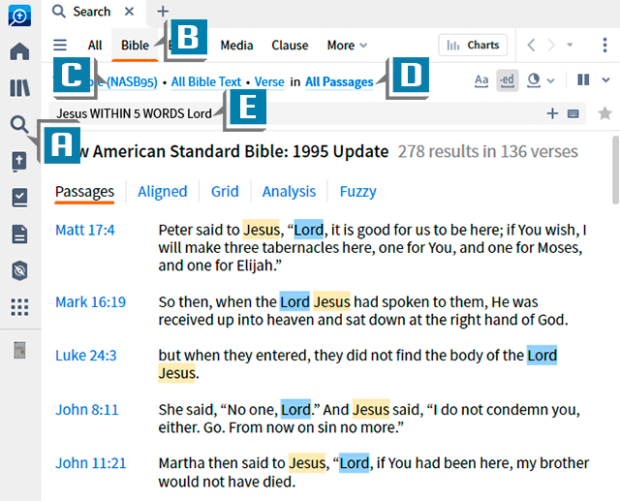Switch to the Clause search tab
The image size is (620, 501).
coord(290,45)
